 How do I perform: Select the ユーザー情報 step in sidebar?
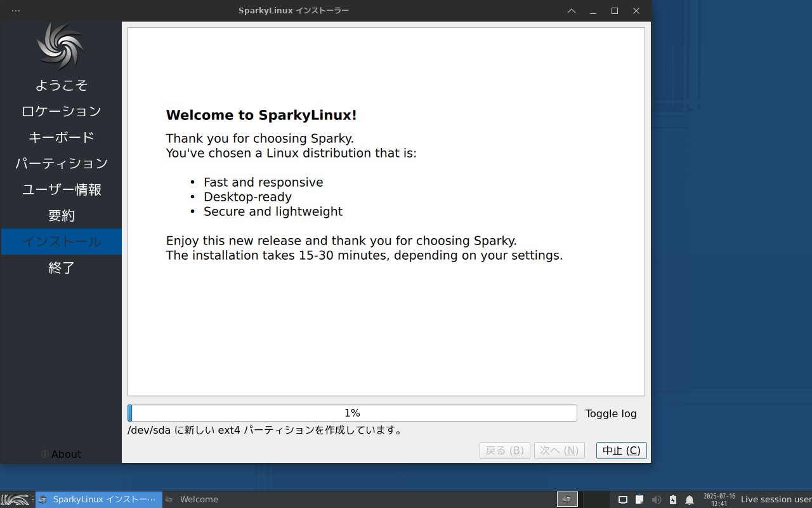tap(62, 189)
